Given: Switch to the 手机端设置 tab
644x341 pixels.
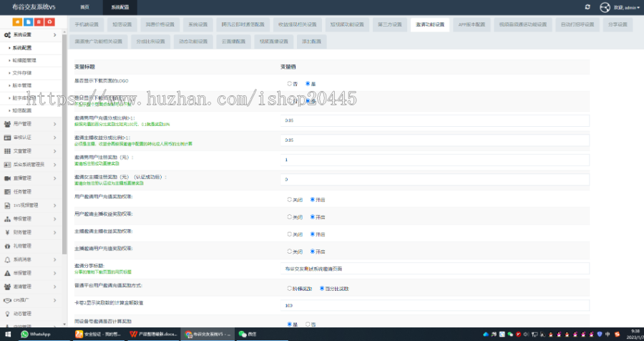Looking at the screenshot, I should tap(87, 24).
